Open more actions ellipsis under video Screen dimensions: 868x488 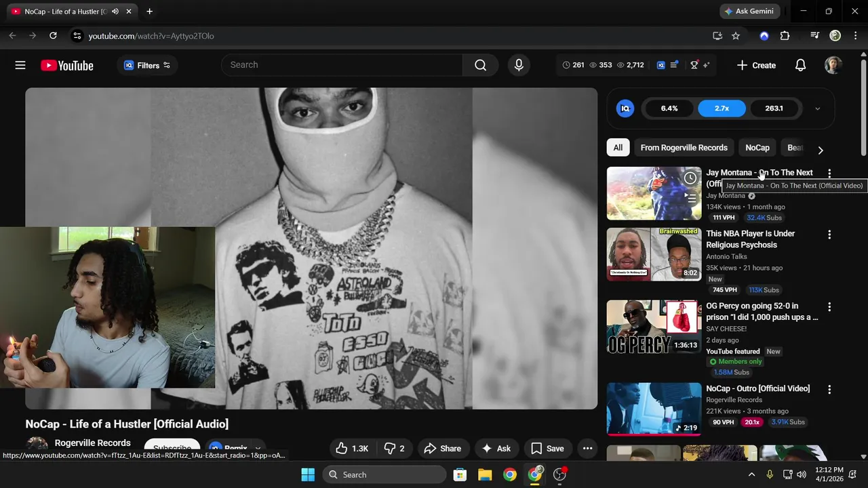[x=587, y=448]
